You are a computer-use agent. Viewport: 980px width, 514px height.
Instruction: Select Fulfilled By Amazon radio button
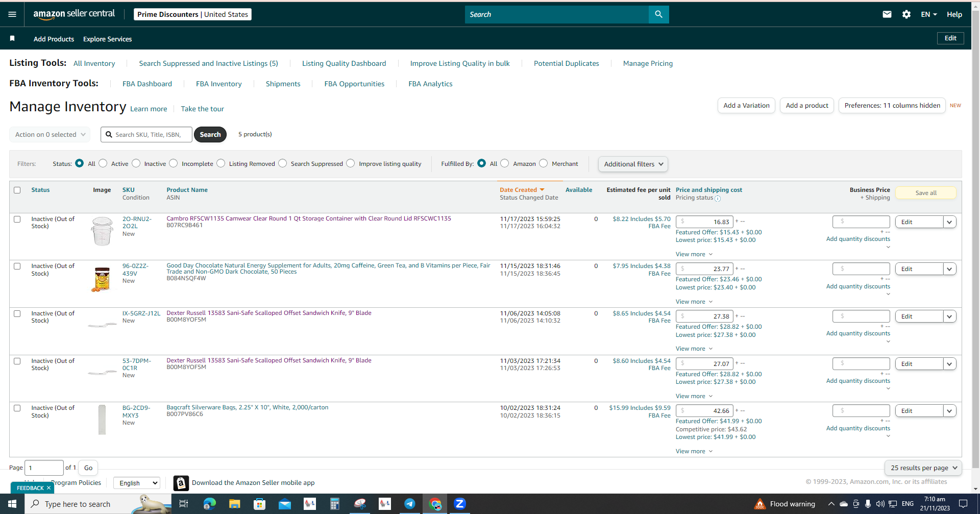coord(505,163)
